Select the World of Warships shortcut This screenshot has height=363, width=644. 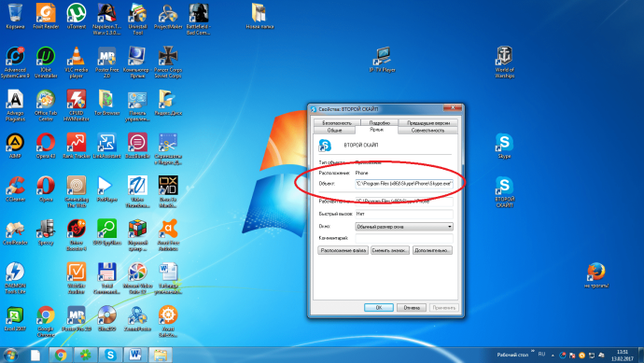tap(504, 63)
